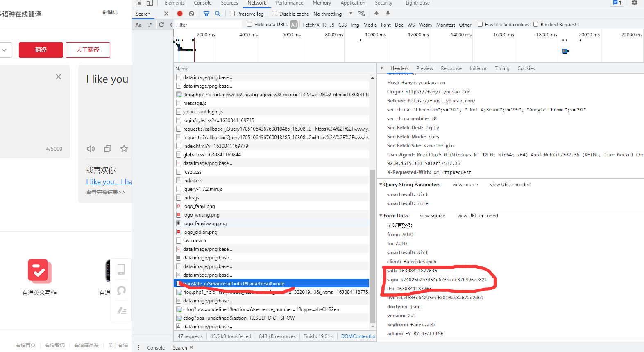
Task: Open customer service headset icon
Action: (121, 290)
